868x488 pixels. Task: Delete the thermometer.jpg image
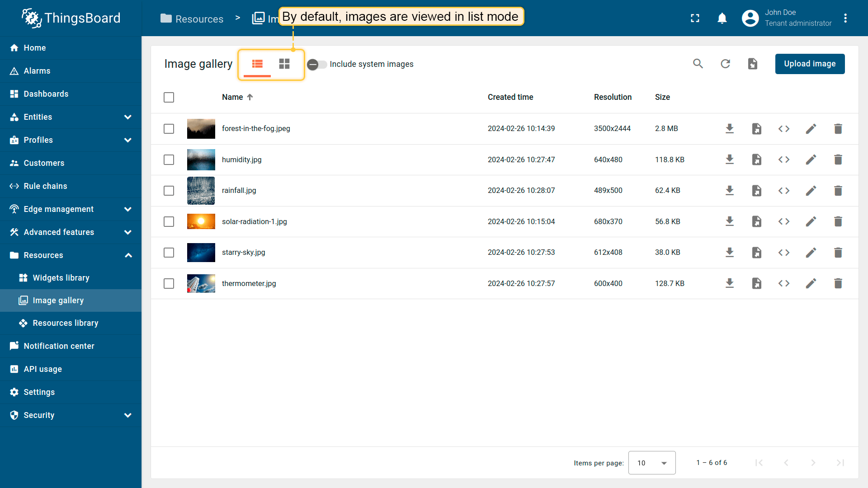838,283
